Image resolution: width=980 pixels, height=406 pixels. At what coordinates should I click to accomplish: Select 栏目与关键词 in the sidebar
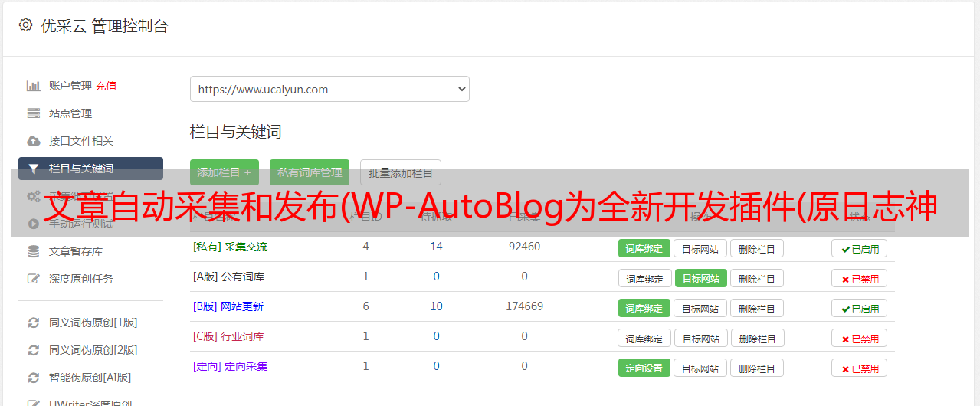point(90,169)
